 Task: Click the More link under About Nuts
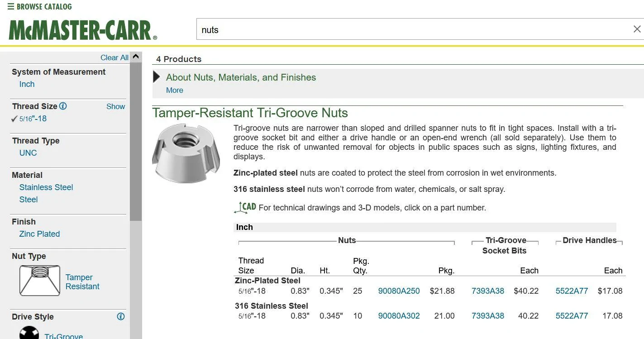[175, 90]
